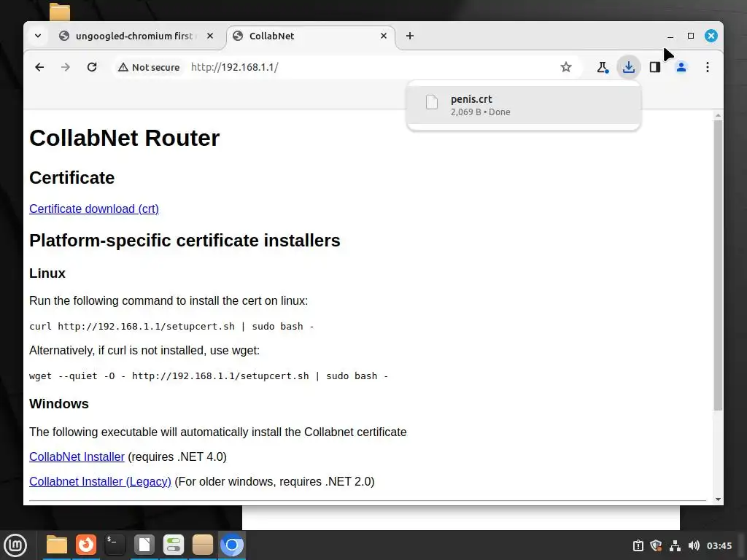Open the file manager in the taskbar

(57, 545)
